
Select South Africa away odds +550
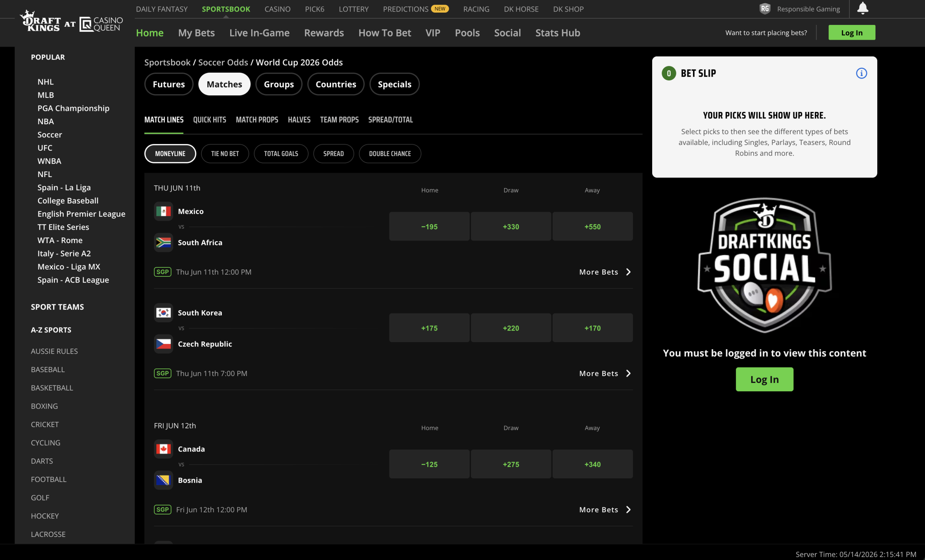click(592, 226)
